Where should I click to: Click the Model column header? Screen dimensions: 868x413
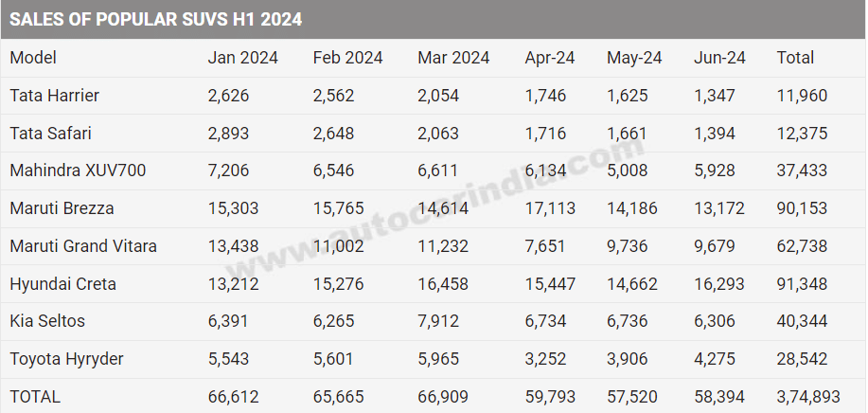click(x=33, y=58)
